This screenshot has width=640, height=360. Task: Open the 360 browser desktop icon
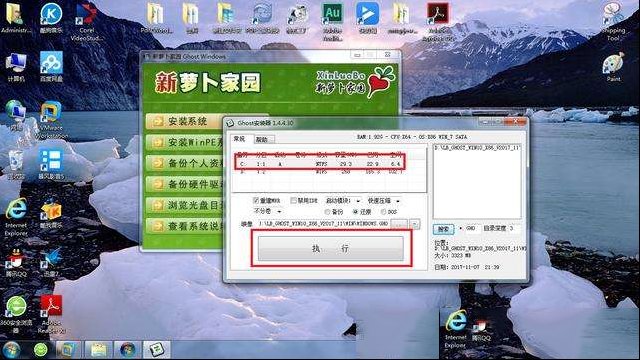pyautogui.click(x=16, y=314)
